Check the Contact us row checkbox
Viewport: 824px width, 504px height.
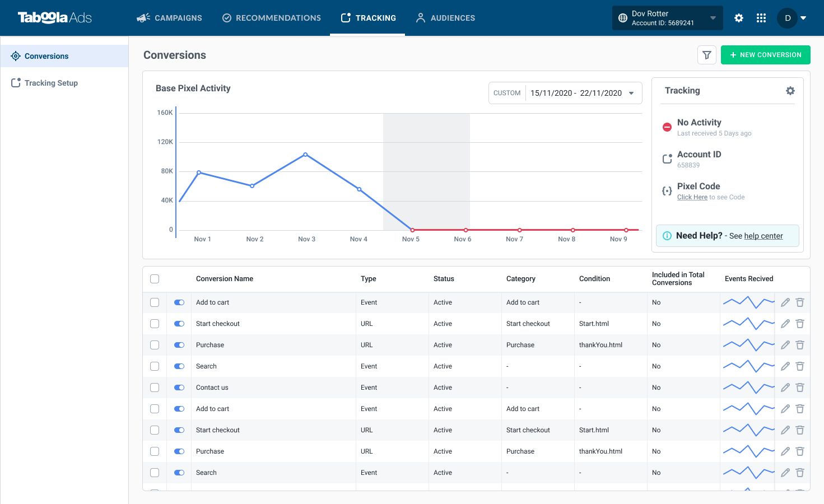155,388
